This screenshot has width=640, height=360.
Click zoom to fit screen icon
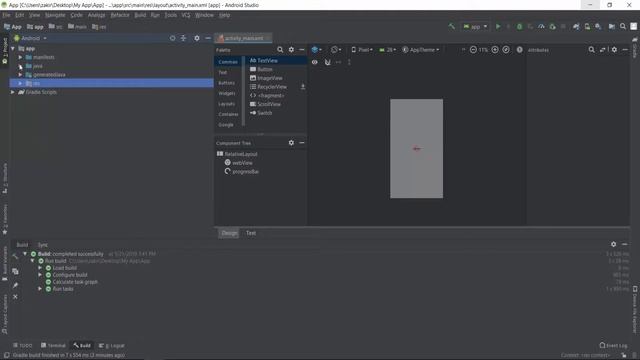click(x=506, y=50)
